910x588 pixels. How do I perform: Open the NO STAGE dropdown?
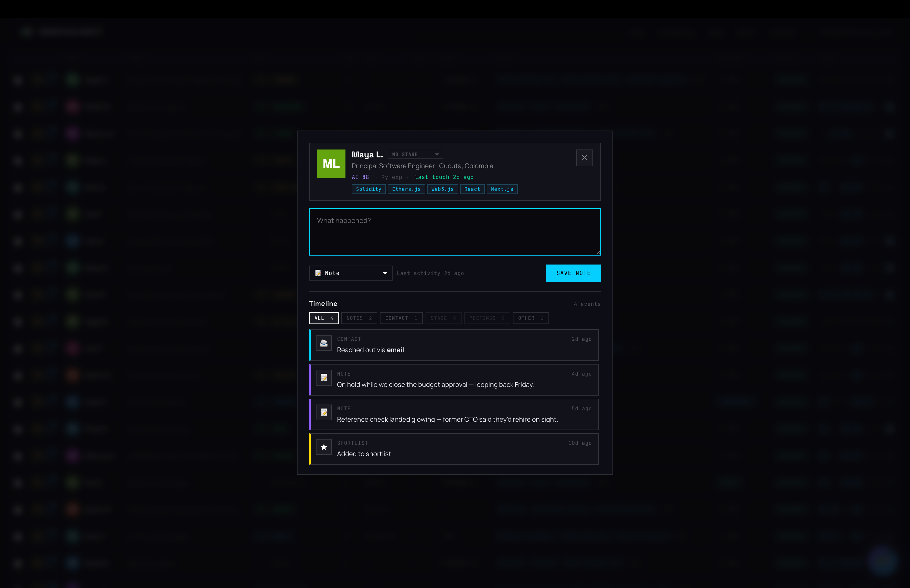tap(415, 154)
